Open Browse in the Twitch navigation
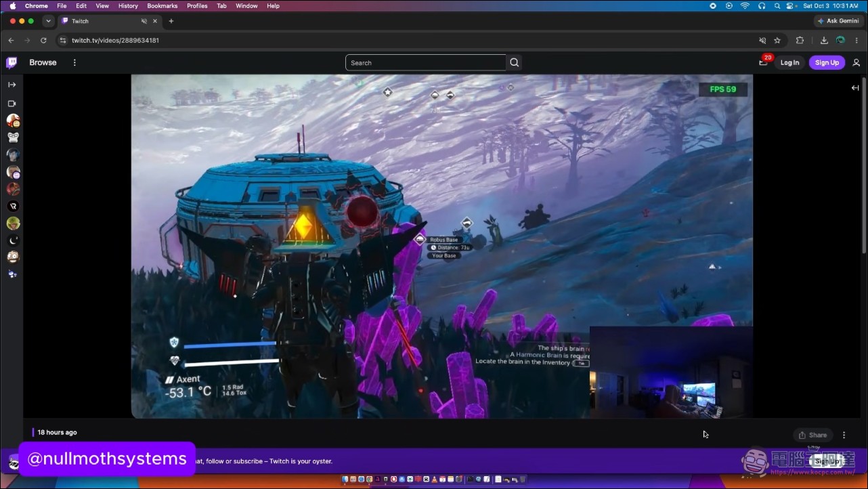 click(x=43, y=62)
